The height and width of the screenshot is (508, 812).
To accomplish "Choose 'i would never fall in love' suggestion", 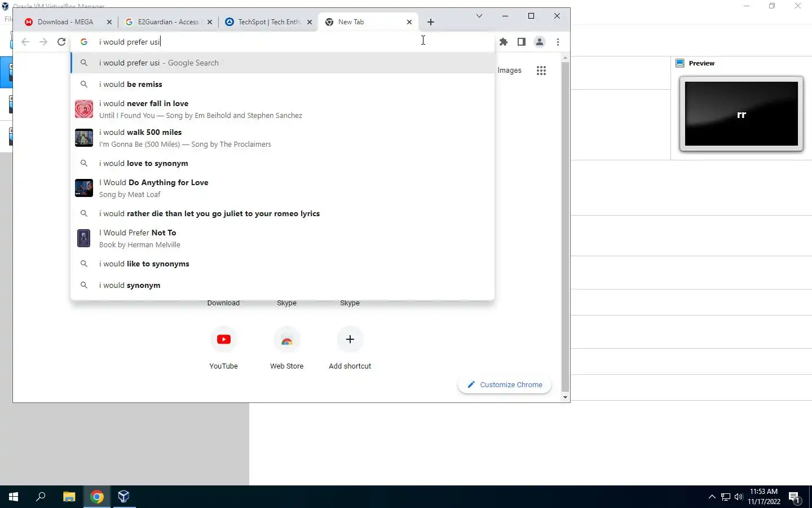I will point(283,109).
